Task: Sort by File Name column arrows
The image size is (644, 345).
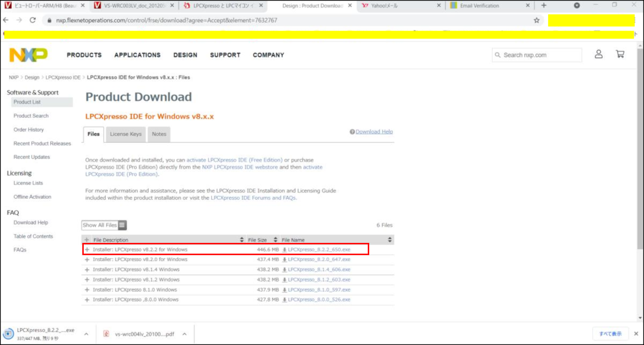Action: [x=390, y=240]
